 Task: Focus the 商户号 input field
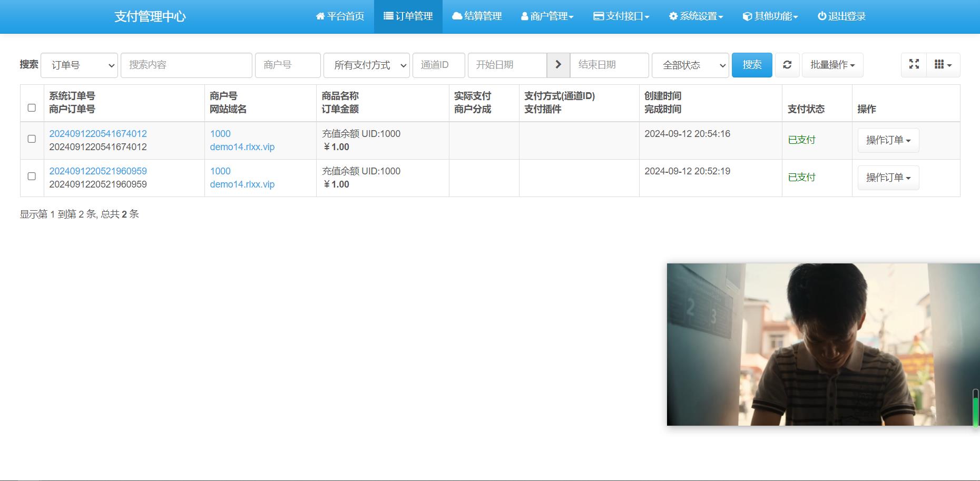point(288,65)
